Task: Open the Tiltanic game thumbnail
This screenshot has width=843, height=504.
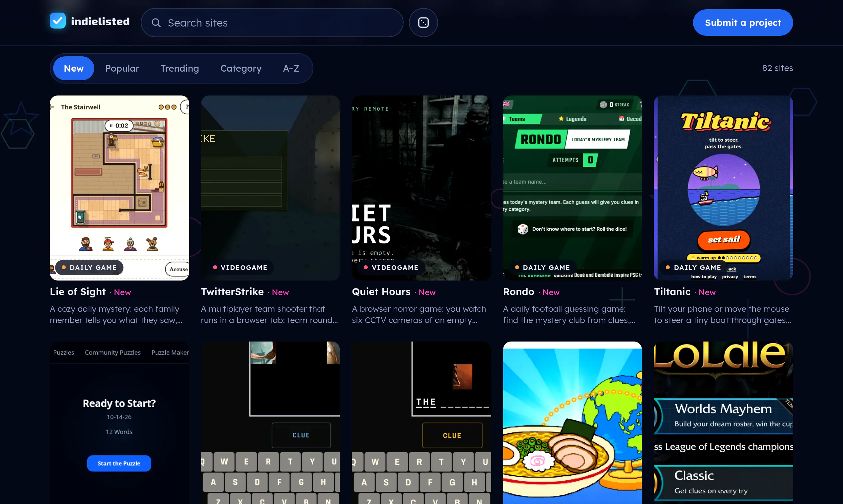Action: pos(723,188)
